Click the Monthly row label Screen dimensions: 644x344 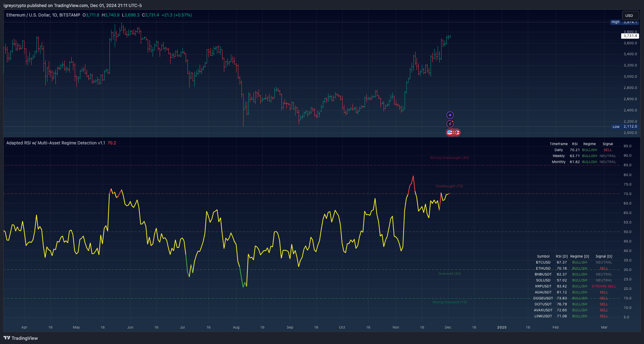point(559,162)
